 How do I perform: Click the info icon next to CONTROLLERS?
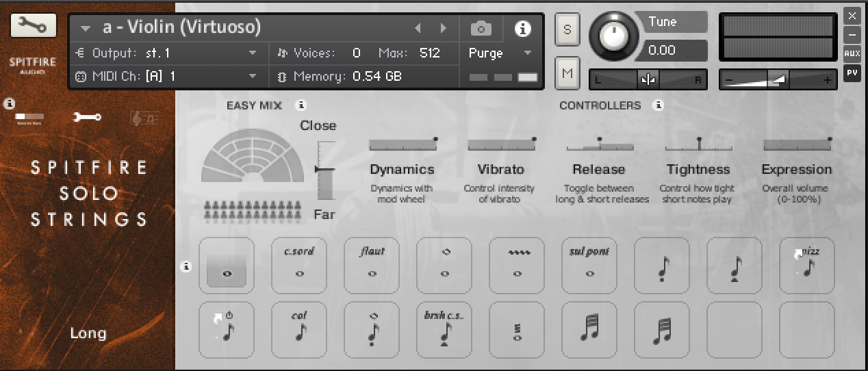659,105
